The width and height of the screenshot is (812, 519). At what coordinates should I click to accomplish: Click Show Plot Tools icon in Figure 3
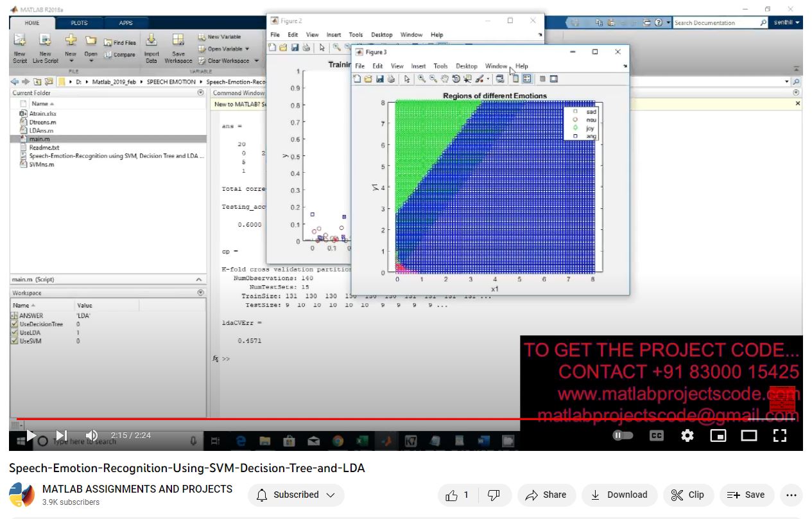click(x=554, y=79)
